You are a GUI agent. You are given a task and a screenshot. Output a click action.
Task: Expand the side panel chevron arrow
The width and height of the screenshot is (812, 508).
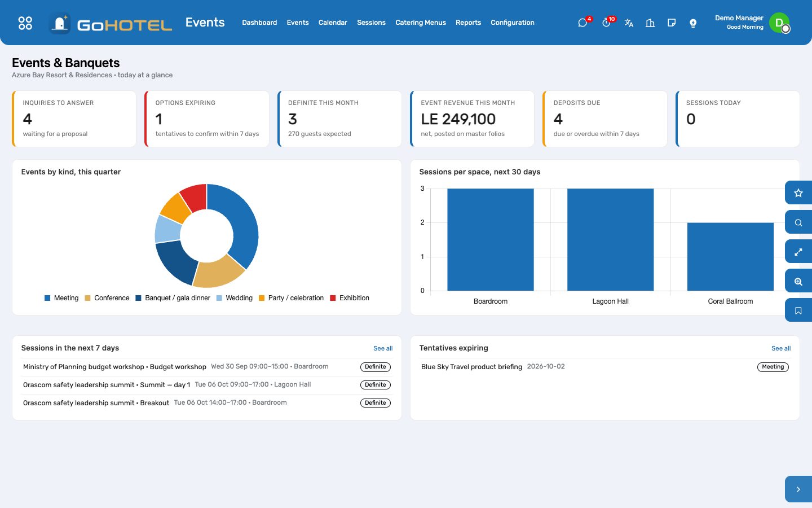(798, 489)
